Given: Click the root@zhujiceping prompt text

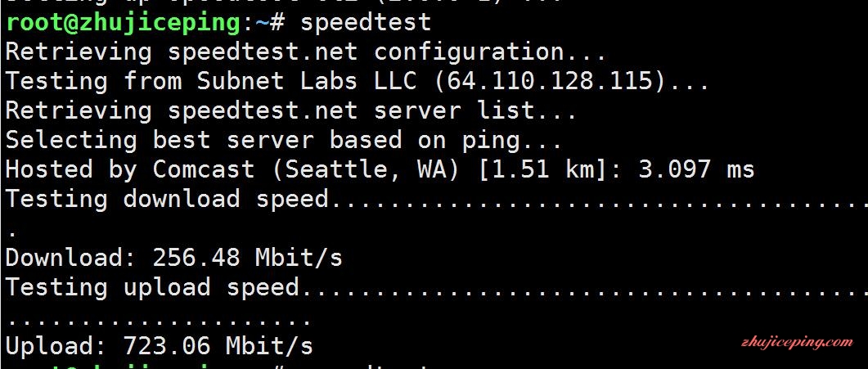Looking at the screenshot, I should (124, 23).
